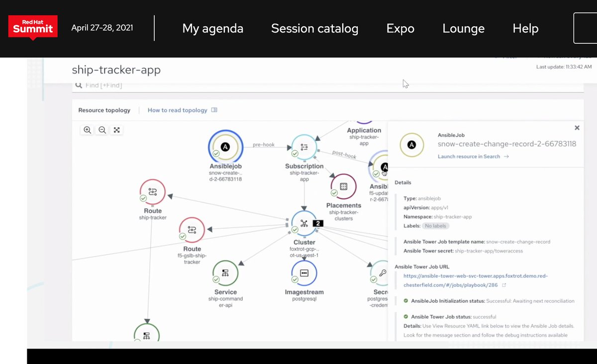Click the Ansible Tower secret value
The height and width of the screenshot is (364, 597).
tap(489, 251)
